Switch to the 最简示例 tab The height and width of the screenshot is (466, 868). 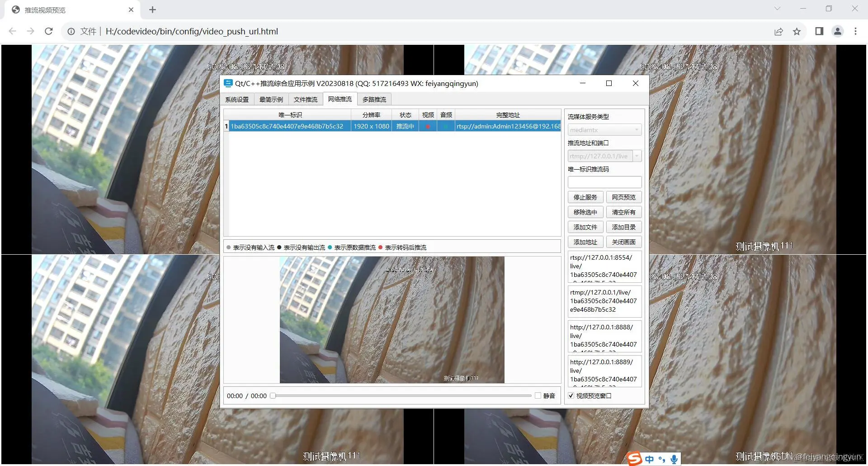[271, 100]
